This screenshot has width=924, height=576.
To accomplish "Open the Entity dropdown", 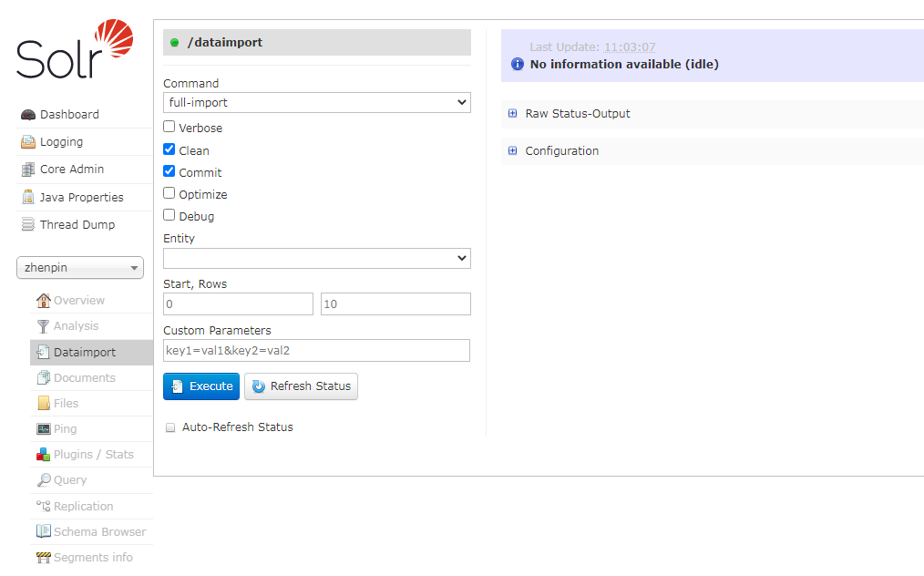I will pos(316,259).
